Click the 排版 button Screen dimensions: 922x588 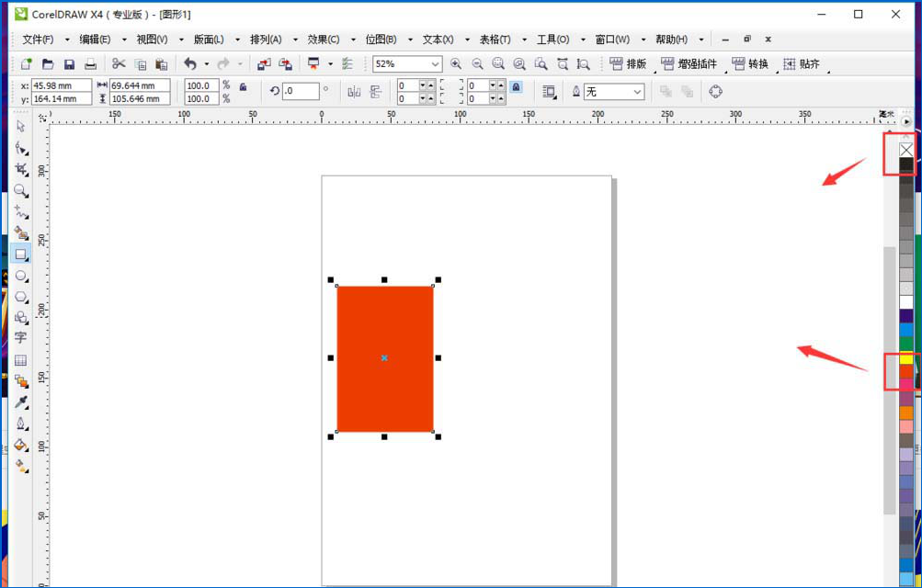click(628, 64)
